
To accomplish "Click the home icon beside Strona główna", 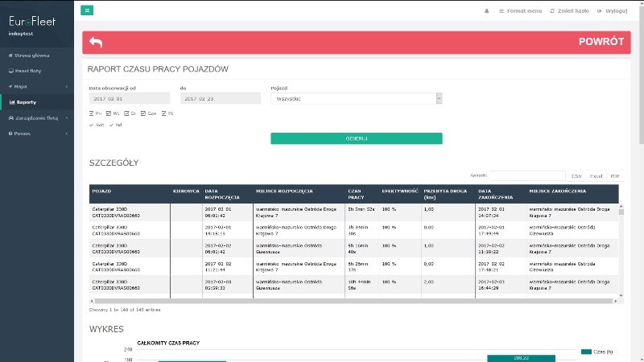I will [x=10, y=56].
